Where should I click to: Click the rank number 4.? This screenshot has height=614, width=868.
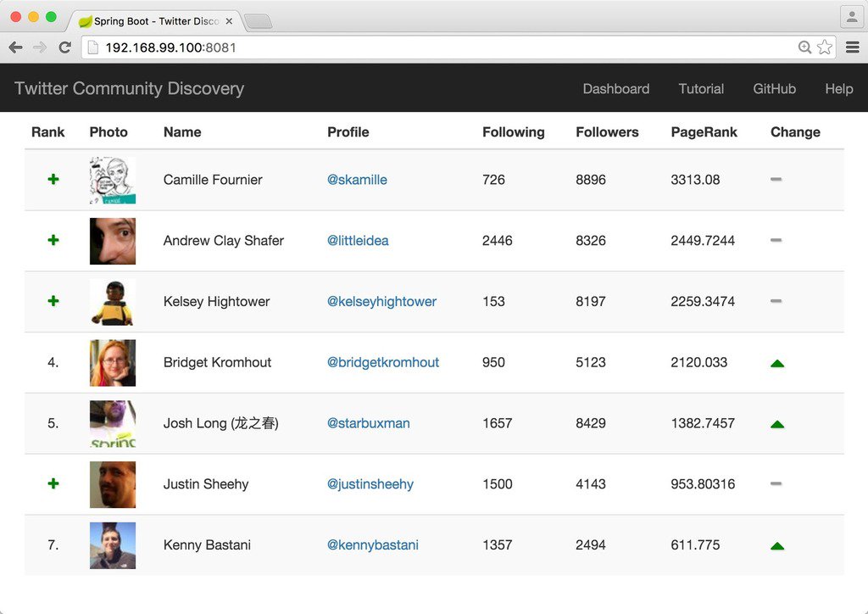(53, 362)
